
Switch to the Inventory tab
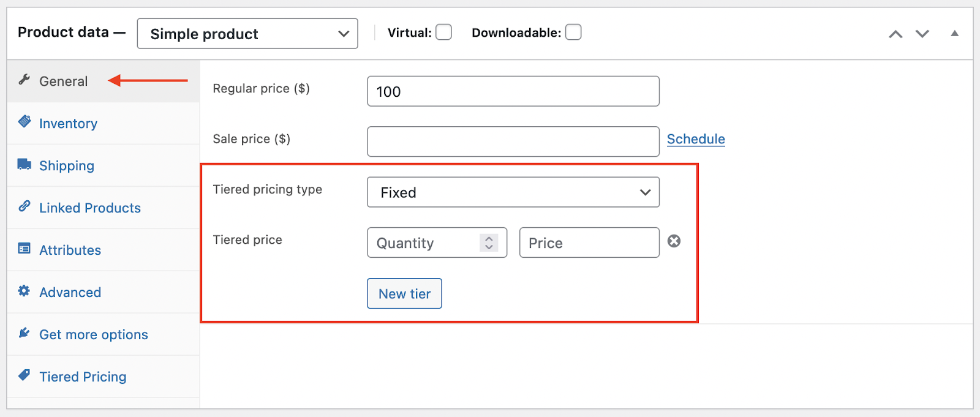[68, 124]
